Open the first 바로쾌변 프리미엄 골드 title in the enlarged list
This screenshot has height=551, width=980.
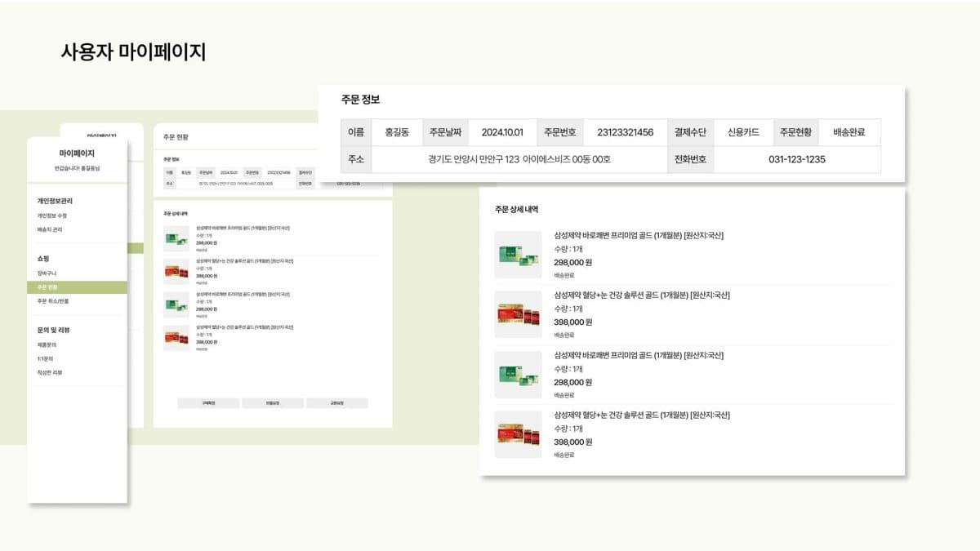click(x=639, y=236)
